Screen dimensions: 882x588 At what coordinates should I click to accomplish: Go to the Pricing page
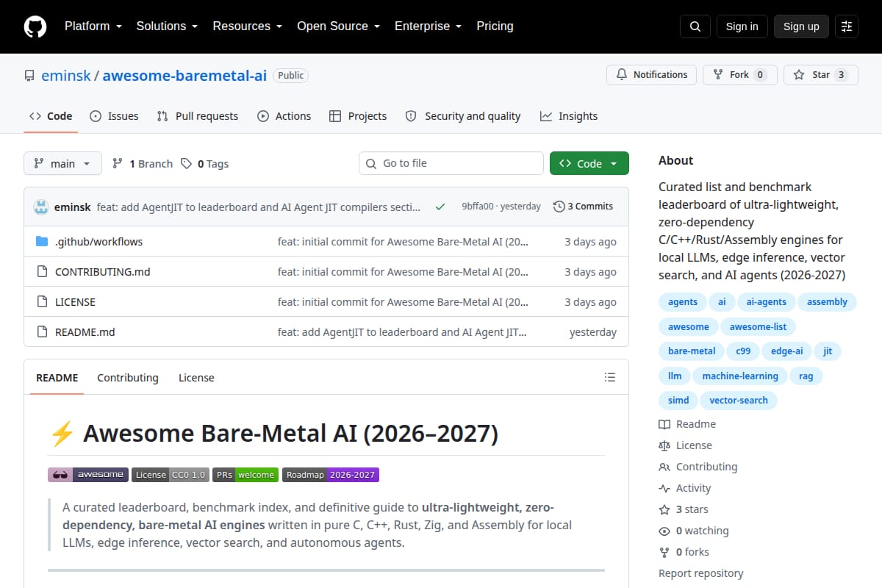click(495, 26)
